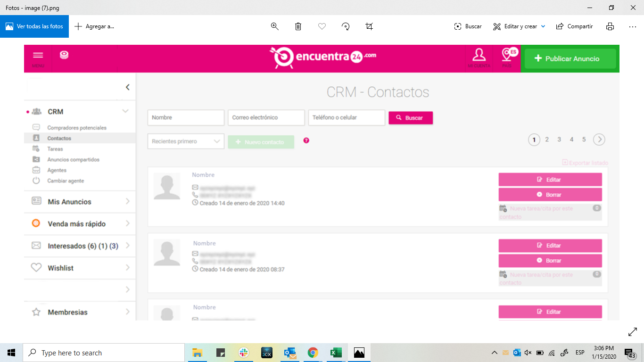Open Tareas in the CRM sidebar
644x362 pixels.
tap(55, 149)
